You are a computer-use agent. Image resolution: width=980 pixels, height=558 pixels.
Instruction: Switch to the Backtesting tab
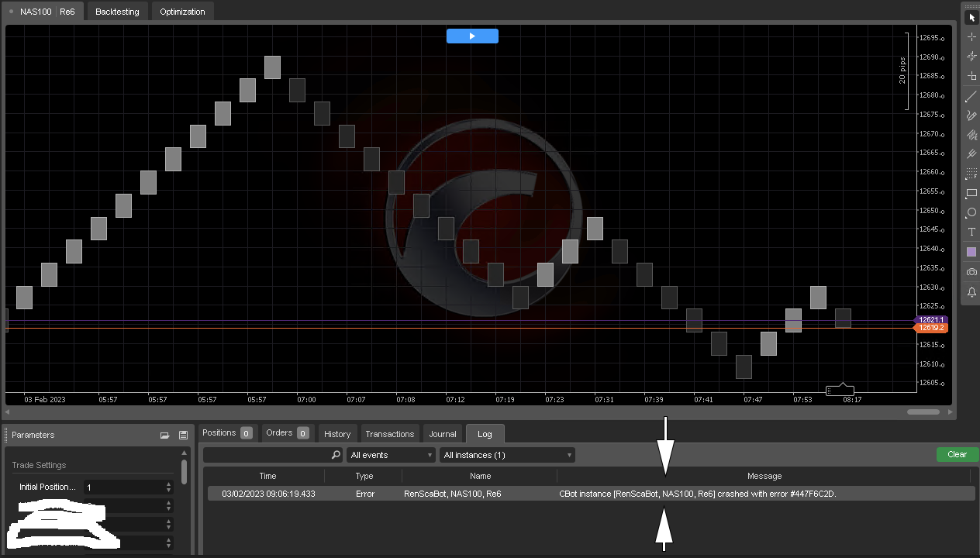tap(117, 12)
